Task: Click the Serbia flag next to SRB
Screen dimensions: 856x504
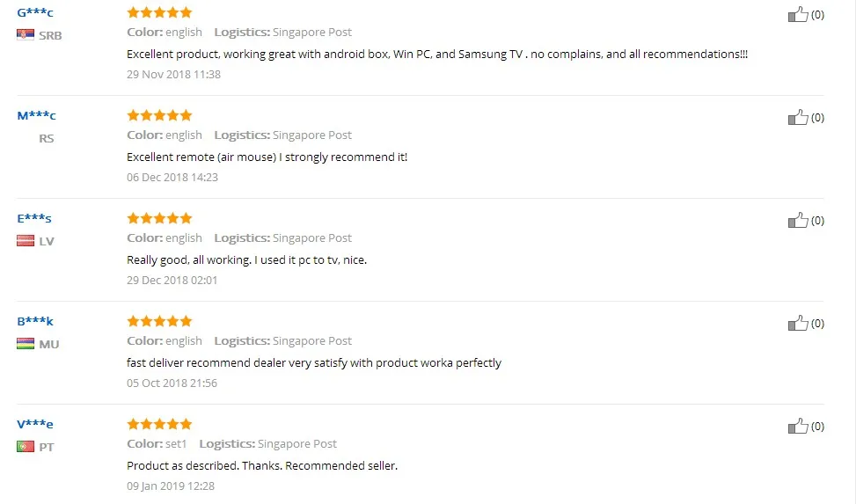Action: tap(26, 35)
